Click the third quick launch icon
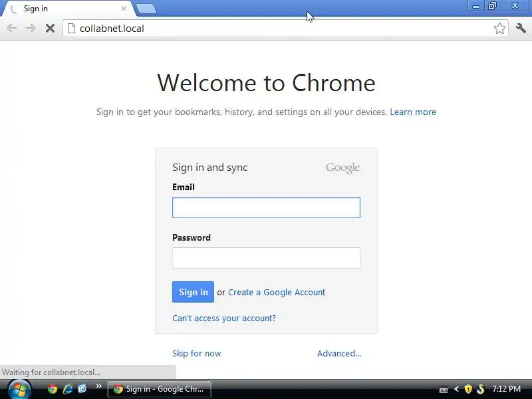 (x=82, y=388)
